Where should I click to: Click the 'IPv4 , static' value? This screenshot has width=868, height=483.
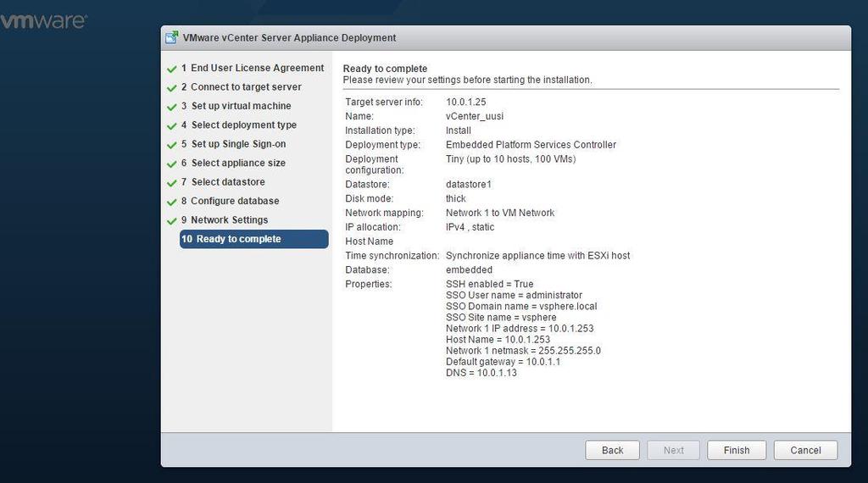coord(470,227)
